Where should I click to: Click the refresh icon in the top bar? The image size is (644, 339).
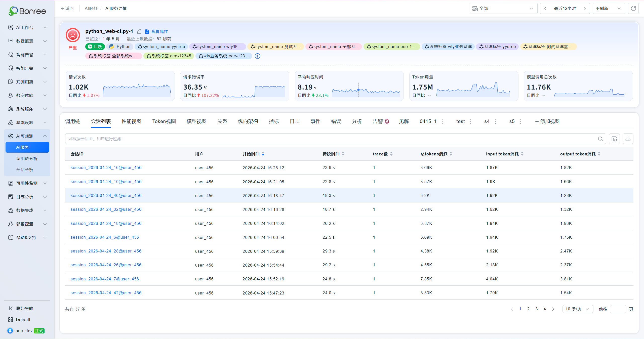[x=633, y=9]
